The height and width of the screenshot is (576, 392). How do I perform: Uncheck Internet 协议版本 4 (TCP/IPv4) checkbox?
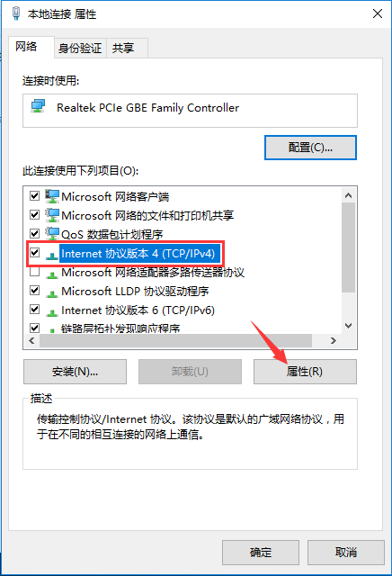[x=34, y=253]
